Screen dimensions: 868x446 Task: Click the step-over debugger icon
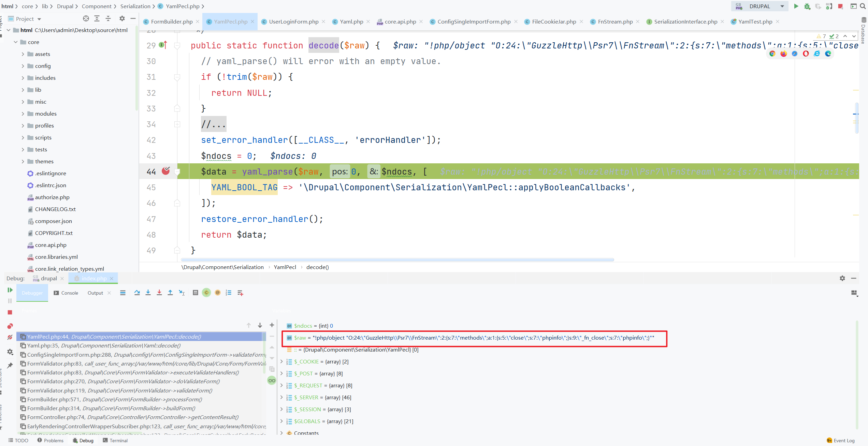click(136, 293)
